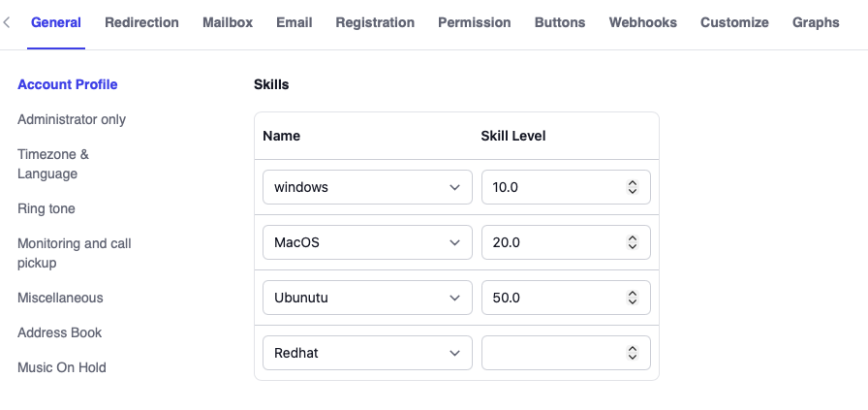Open the windows skill name dropdown

[x=367, y=187]
